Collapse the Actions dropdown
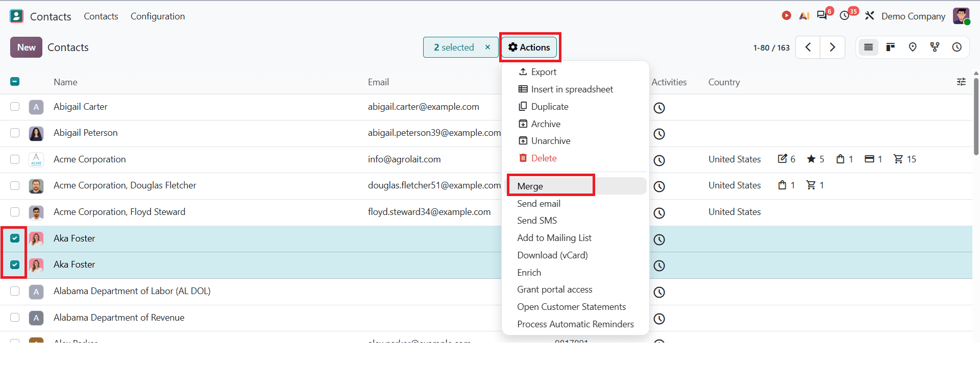The width and height of the screenshot is (980, 386). pyautogui.click(x=529, y=47)
